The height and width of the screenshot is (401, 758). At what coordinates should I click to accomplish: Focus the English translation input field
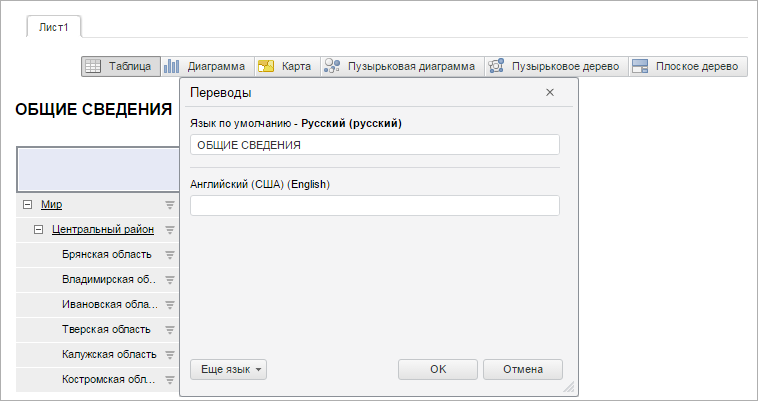[374, 206]
